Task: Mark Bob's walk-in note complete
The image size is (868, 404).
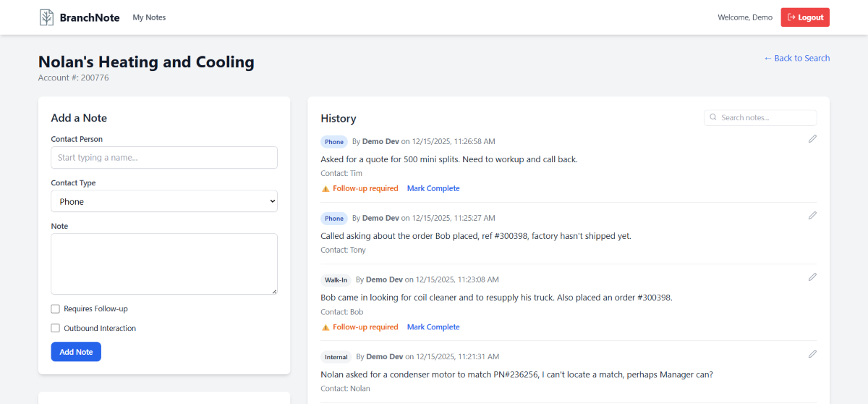Action: pyautogui.click(x=433, y=327)
